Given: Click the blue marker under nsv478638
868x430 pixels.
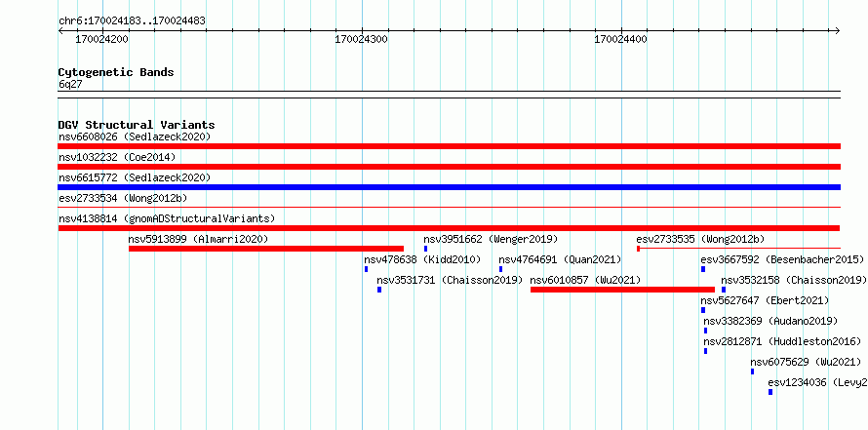Looking at the screenshot, I should coord(366,269).
